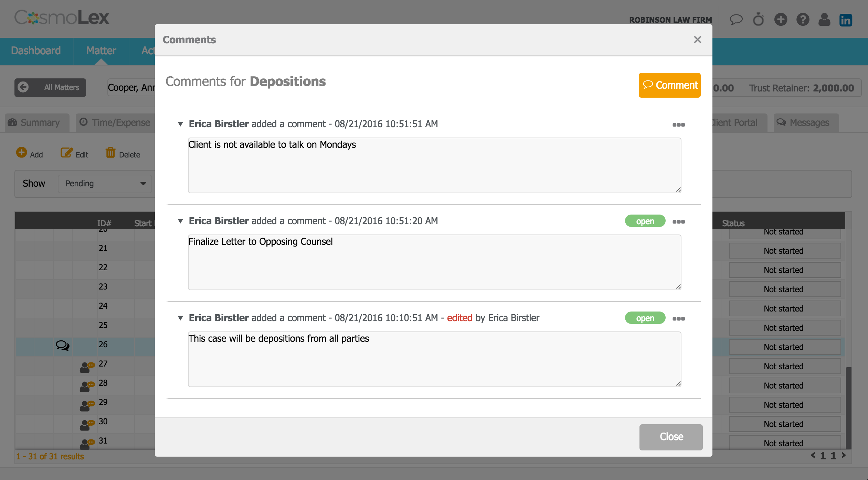Open the user profile icon
The height and width of the screenshot is (480, 868).
point(824,20)
